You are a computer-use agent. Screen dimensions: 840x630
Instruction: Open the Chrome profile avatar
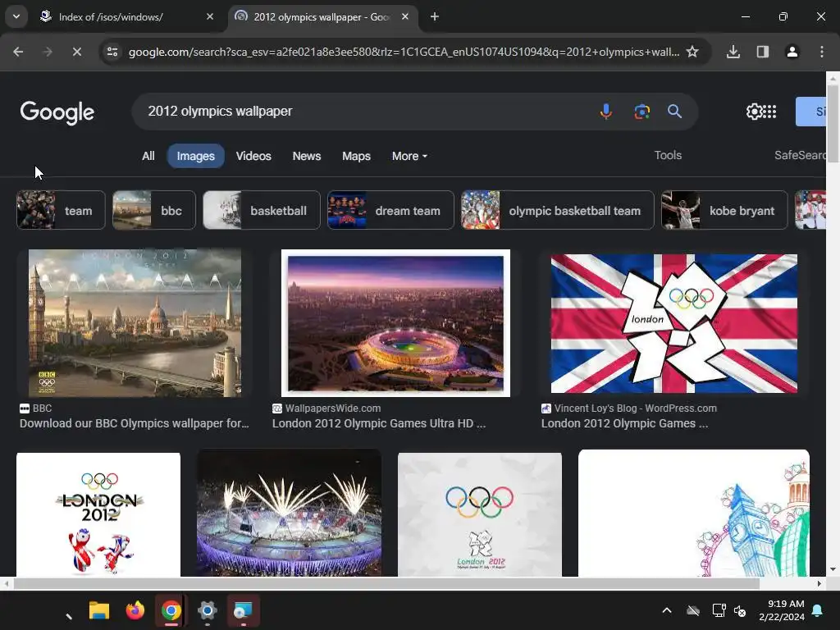792,52
